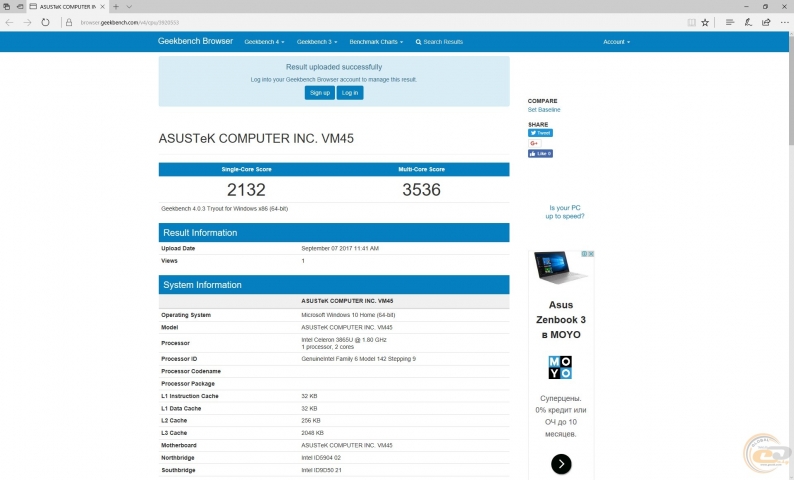
Task: Set tabs aside icon
Action: click(x=20, y=7)
